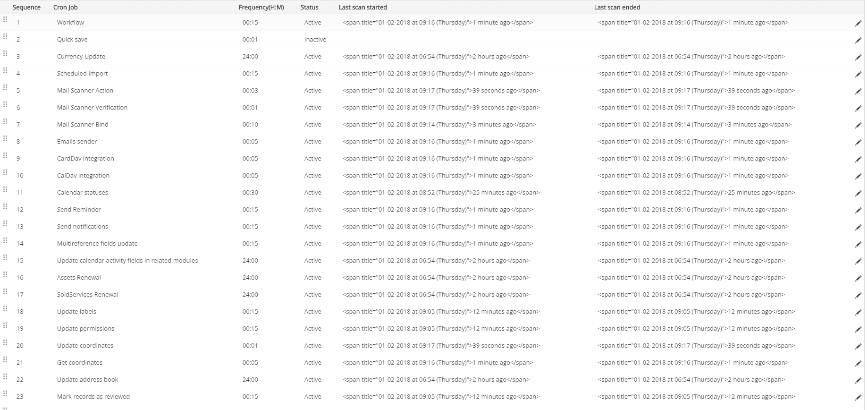Screen dimensions: 868x410
Task: Open the editor for Calendar statuses
Action: point(858,193)
